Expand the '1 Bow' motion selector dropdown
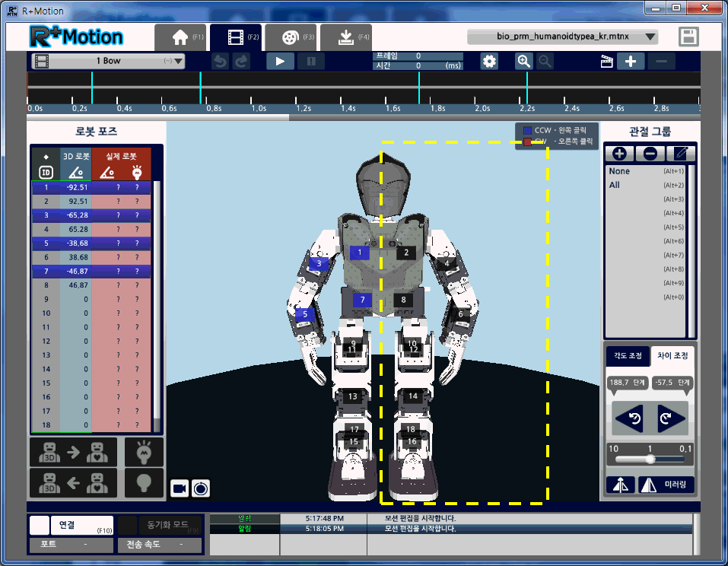 pyautogui.click(x=108, y=61)
